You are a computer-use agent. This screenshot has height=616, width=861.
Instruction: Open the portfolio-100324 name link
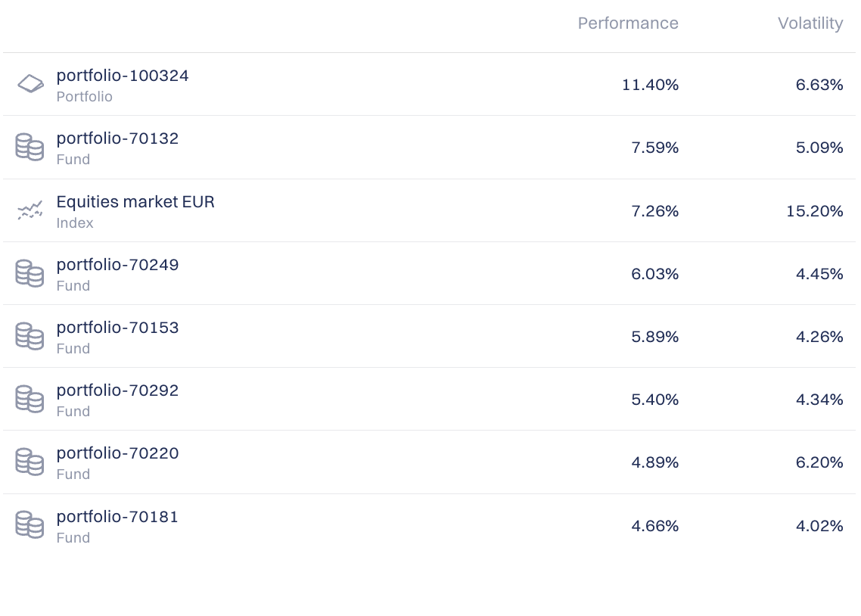pyautogui.click(x=123, y=76)
